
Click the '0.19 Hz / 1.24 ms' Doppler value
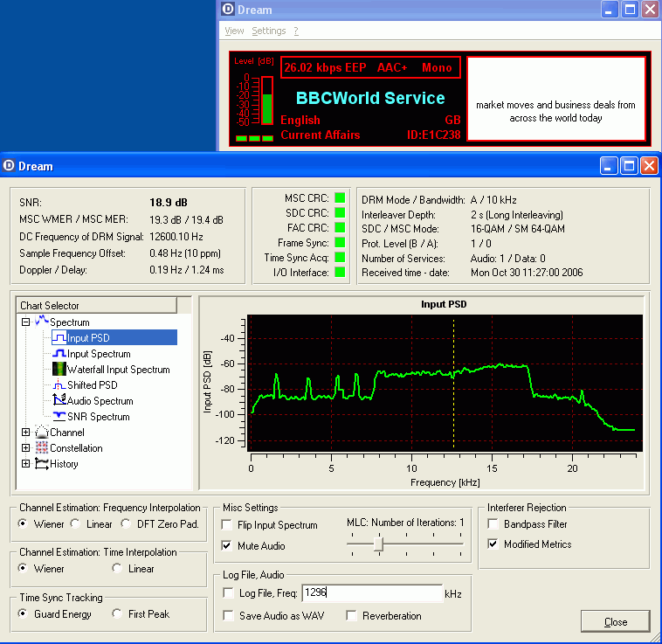click(x=187, y=270)
